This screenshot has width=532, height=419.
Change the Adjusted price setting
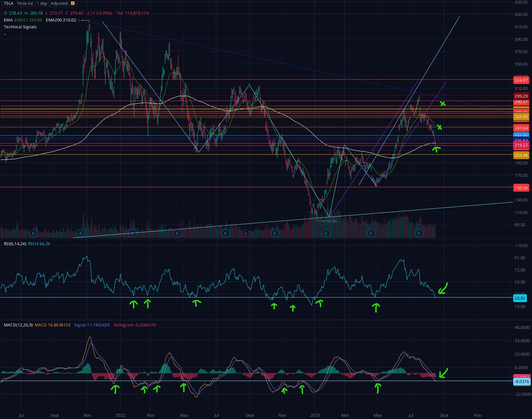59,3
